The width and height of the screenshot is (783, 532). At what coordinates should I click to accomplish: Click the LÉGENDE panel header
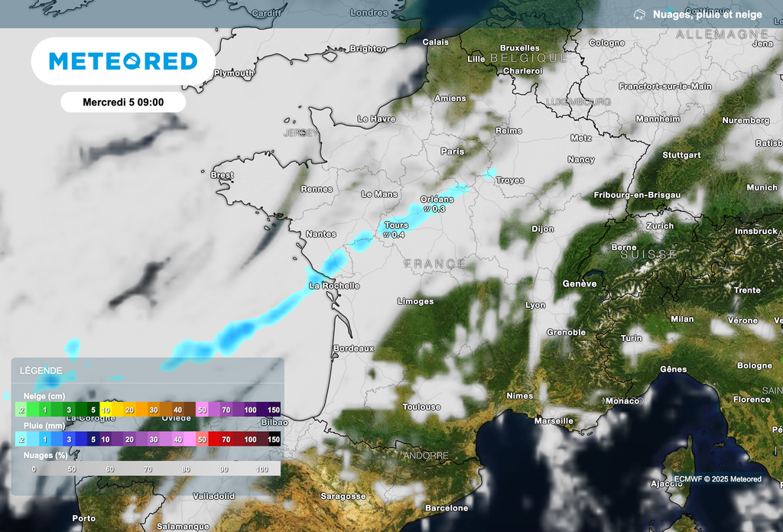point(41,370)
